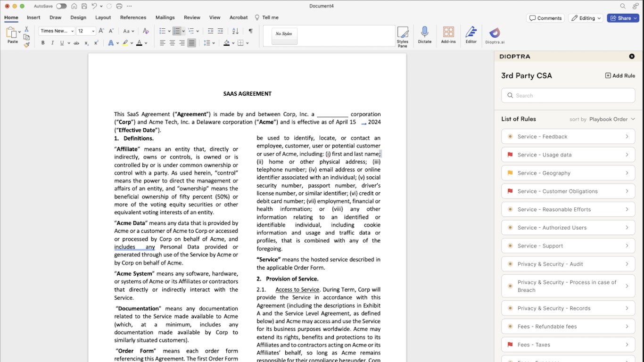This screenshot has width=644, height=362.
Task: Decrease paragraph indent
Action: 210,31
